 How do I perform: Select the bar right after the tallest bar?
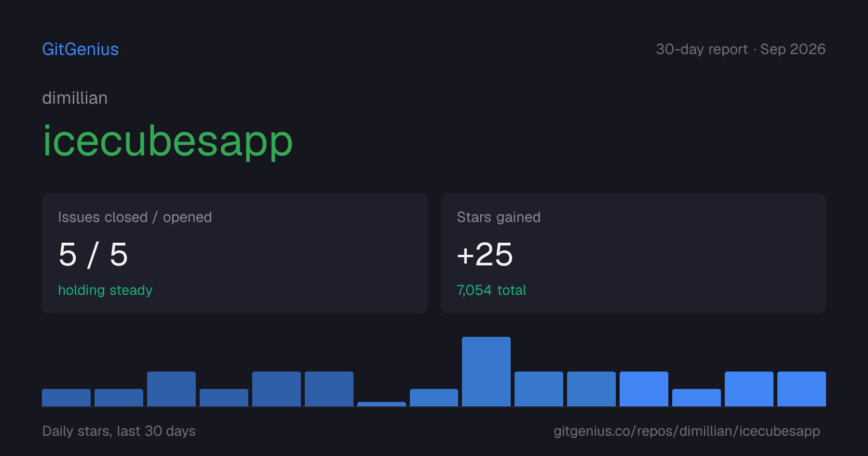tap(539, 389)
